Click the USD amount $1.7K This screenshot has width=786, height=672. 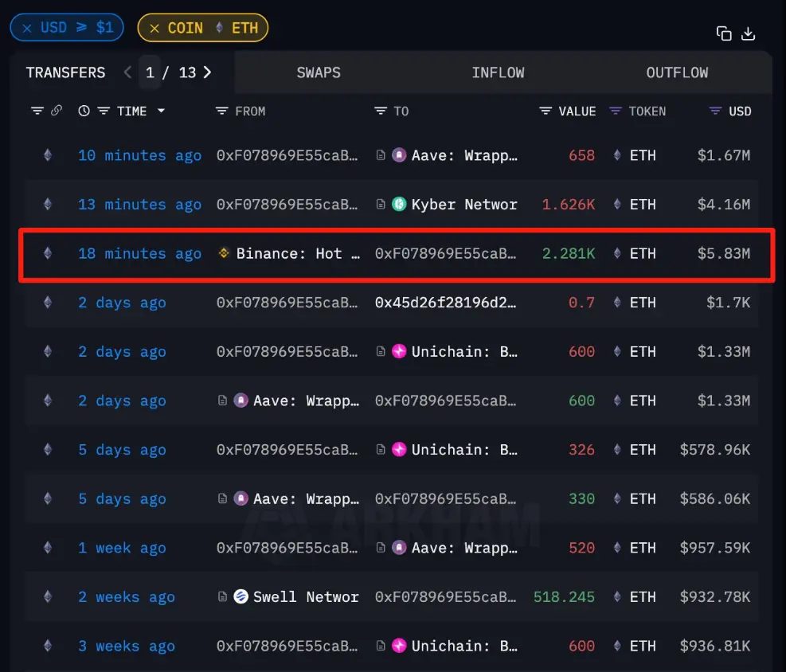click(x=729, y=303)
